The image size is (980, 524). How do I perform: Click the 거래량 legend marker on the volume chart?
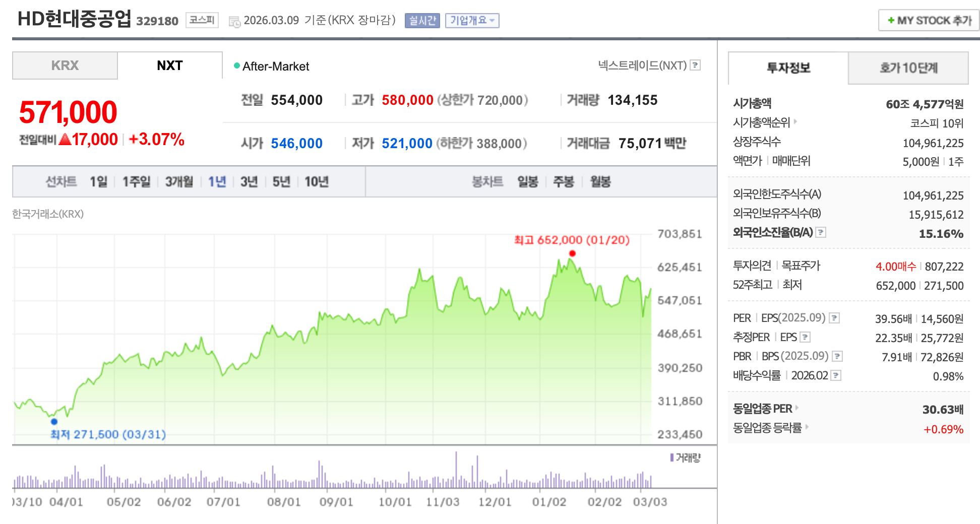672,457
